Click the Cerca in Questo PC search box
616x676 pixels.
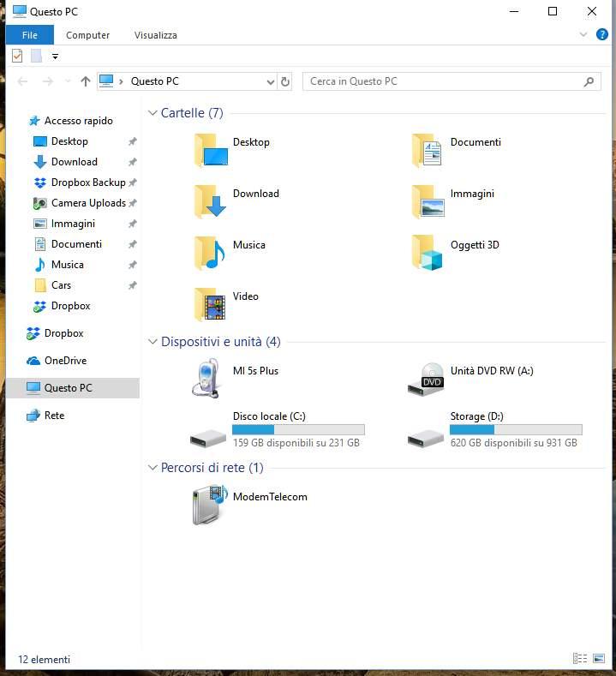[441, 81]
